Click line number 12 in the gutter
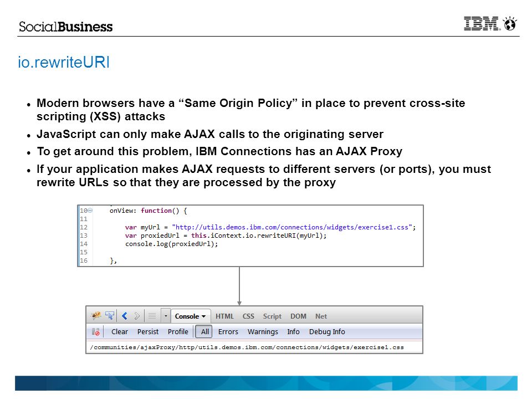This screenshot has height=399, width=532. click(84, 227)
